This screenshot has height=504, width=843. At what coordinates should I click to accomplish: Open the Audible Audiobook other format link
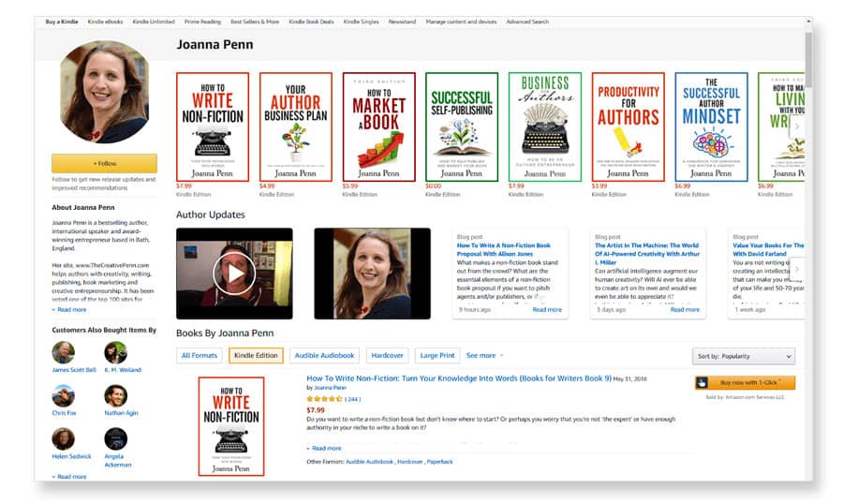pyautogui.click(x=369, y=462)
